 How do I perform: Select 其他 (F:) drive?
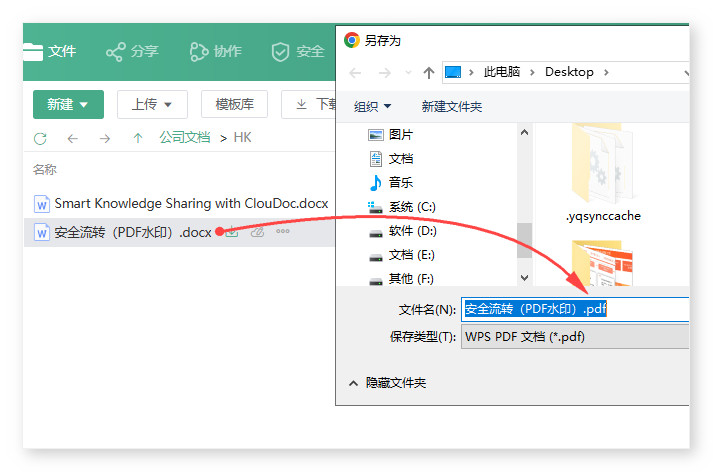[401, 279]
